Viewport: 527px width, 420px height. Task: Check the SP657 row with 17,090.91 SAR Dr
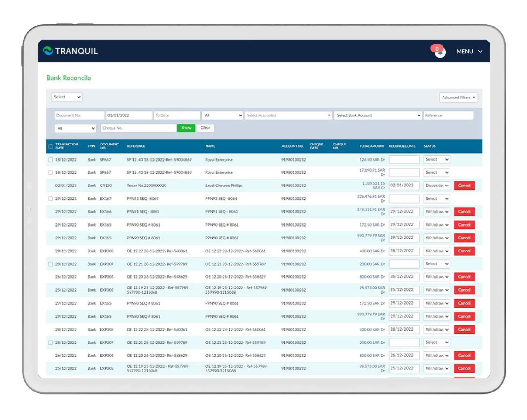[51, 172]
